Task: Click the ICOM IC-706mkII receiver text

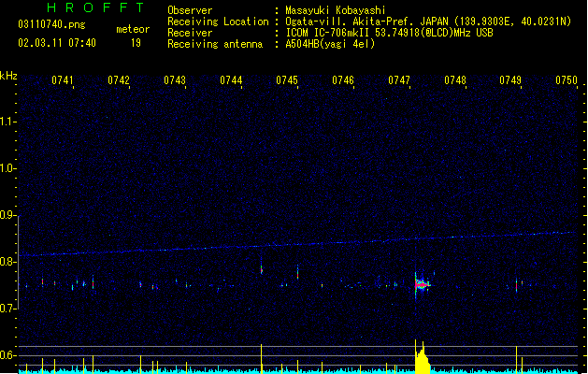Action: pyautogui.click(x=389, y=33)
